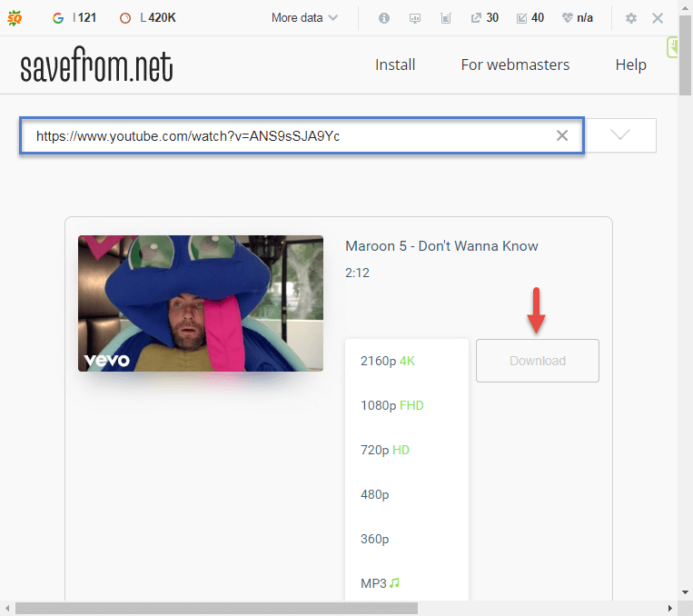Viewport: 693px width, 616px height.
Task: Click the YouTube URL input field
Action: tap(302, 135)
